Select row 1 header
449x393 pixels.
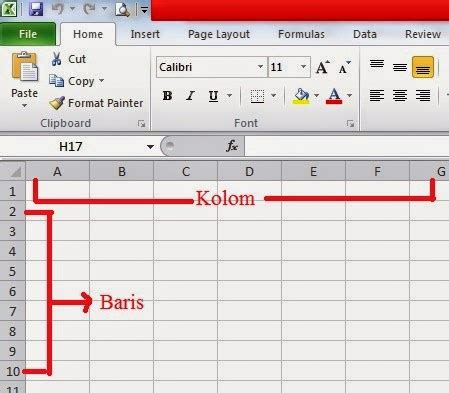(x=13, y=191)
